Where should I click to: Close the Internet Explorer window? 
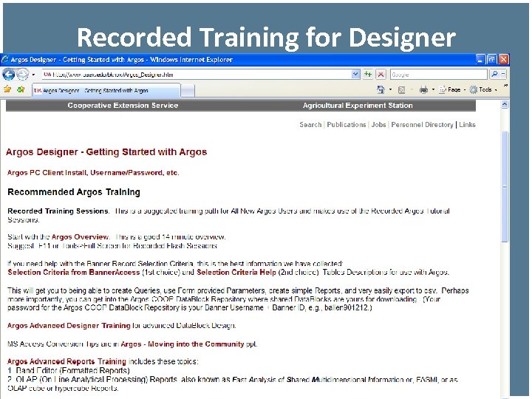click(503, 60)
